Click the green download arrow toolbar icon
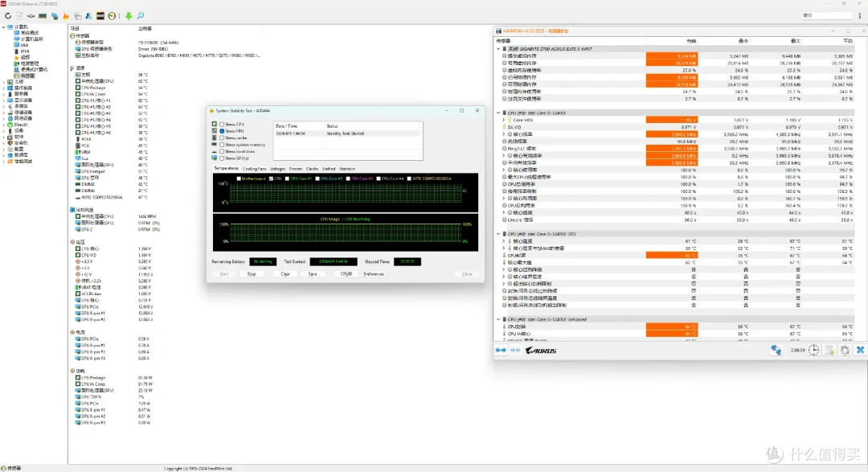 pos(129,15)
